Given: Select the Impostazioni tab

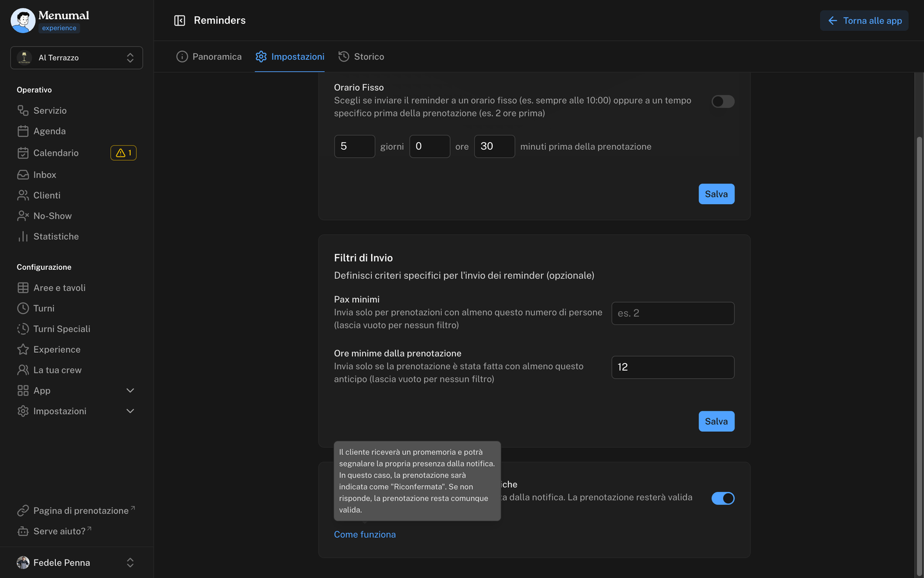Looking at the screenshot, I should point(289,57).
